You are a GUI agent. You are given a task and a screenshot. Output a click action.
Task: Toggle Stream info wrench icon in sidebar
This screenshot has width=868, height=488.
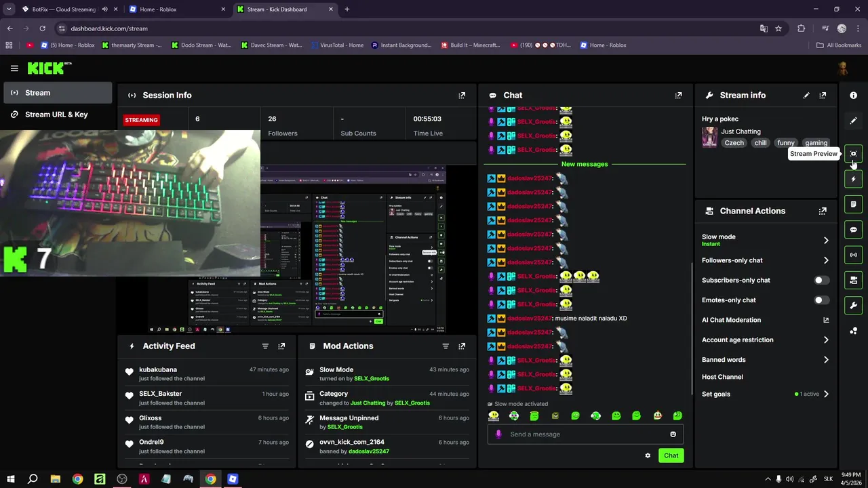(x=853, y=305)
